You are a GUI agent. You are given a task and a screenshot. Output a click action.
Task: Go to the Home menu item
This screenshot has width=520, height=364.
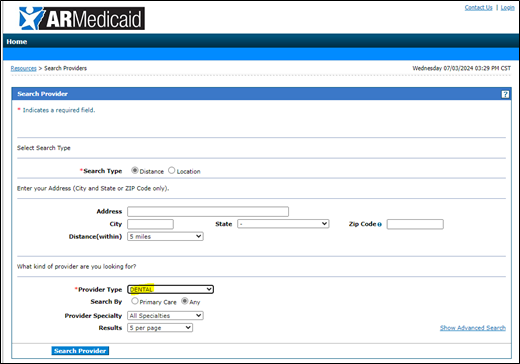pos(17,42)
